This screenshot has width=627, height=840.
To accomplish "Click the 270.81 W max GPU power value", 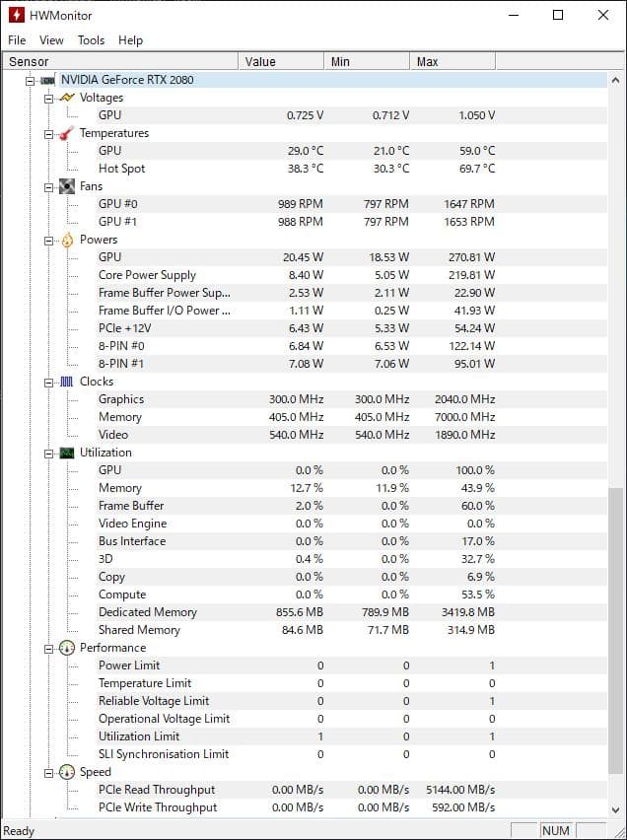I will [x=471, y=257].
